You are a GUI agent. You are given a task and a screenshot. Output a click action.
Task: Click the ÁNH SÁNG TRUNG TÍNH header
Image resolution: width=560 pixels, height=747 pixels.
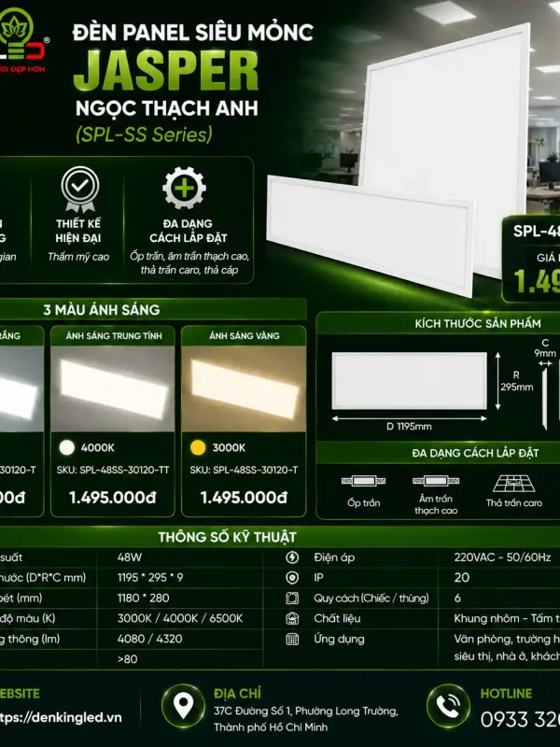pyautogui.click(x=114, y=336)
